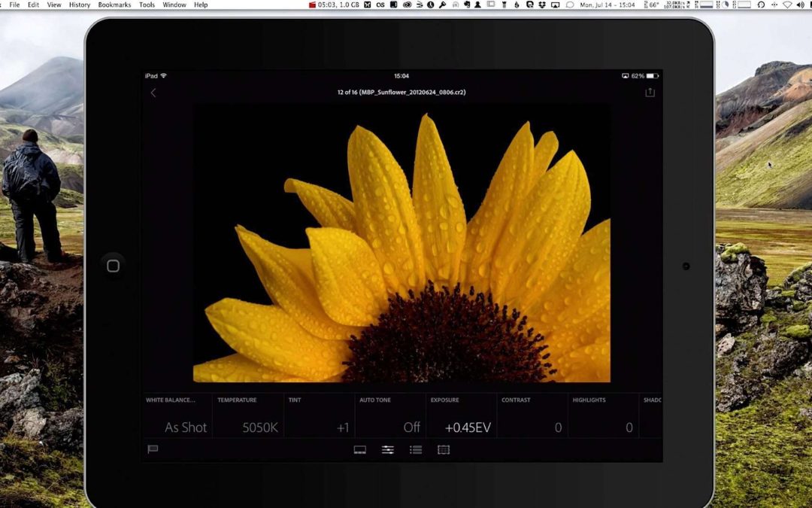This screenshot has height=508, width=812.
Task: Select the Contrast adjustment tile
Action: [532, 416]
